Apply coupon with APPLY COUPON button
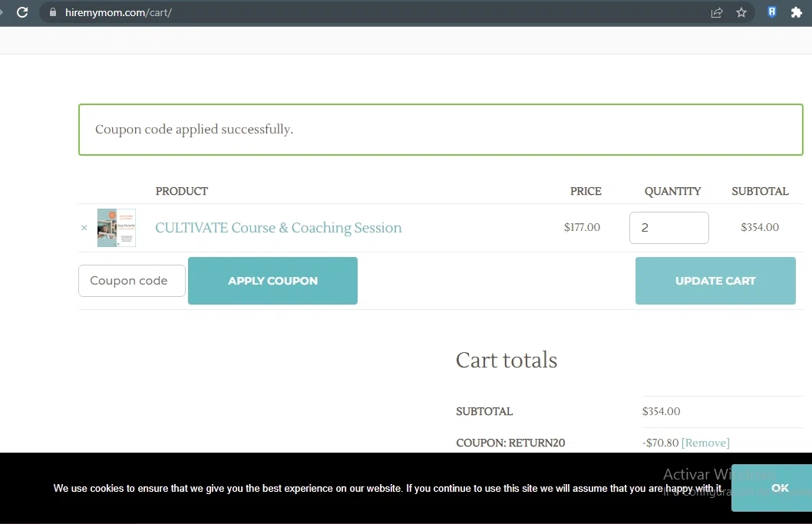 pyautogui.click(x=272, y=281)
